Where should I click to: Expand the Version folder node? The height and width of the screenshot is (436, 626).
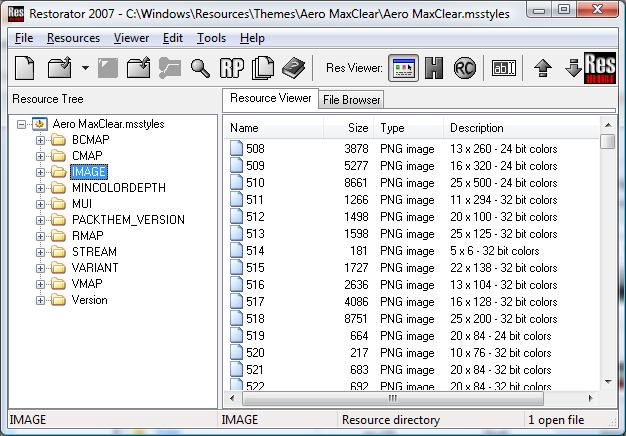point(40,300)
